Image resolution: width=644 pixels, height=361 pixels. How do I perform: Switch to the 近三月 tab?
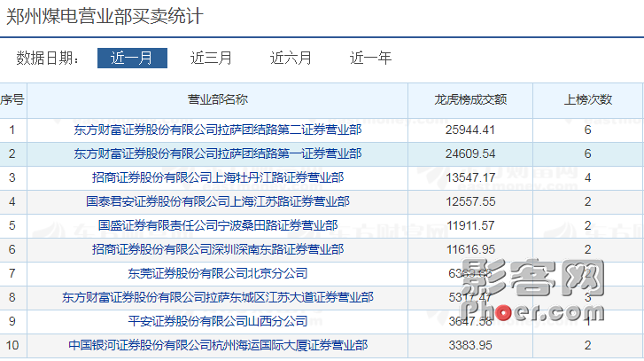pyautogui.click(x=211, y=58)
